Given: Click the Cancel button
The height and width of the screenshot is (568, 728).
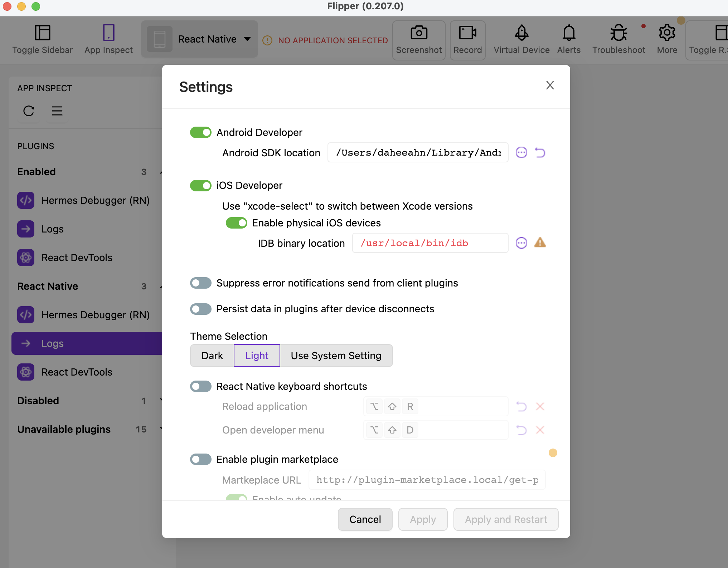Looking at the screenshot, I should 365,519.
